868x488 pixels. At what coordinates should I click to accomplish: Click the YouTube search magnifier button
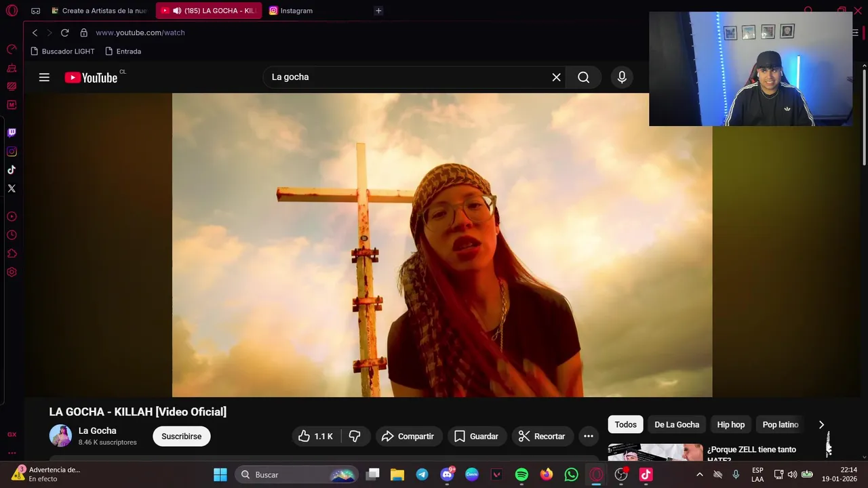pyautogui.click(x=583, y=77)
